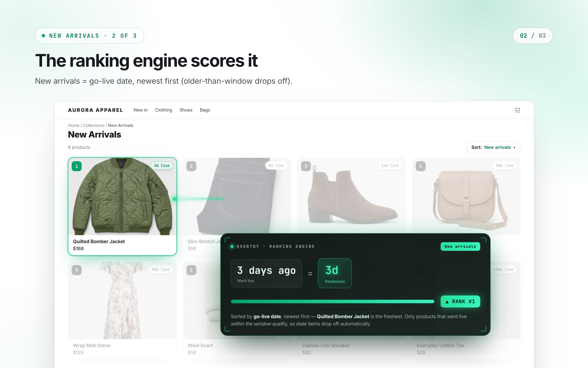
Task: Click the rank 6 badge
Action: pyautogui.click(x=191, y=270)
